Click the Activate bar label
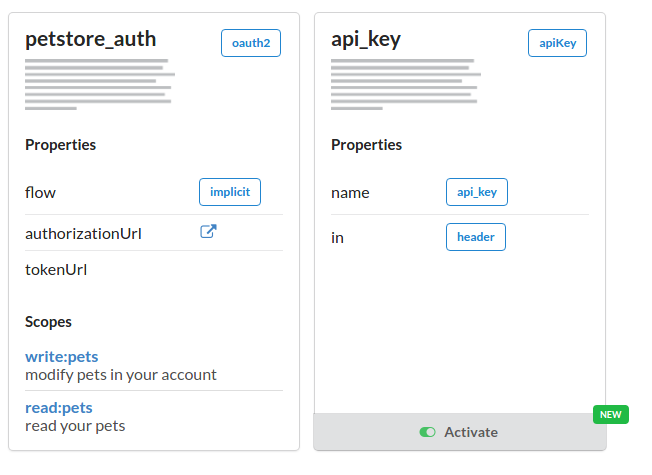 [471, 432]
